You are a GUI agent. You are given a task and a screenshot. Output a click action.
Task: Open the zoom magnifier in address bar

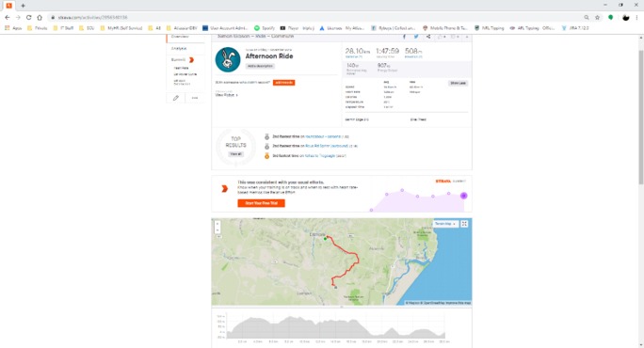point(586,18)
